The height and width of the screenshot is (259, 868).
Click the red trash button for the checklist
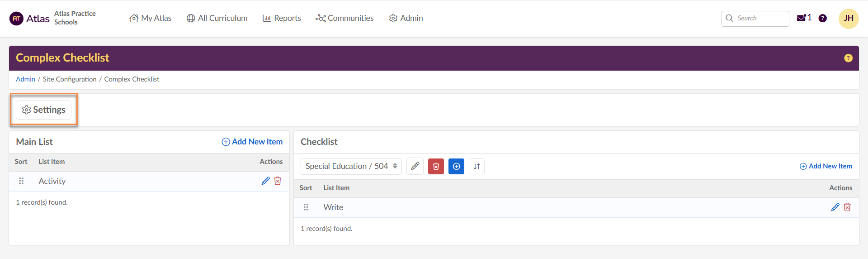pyautogui.click(x=436, y=166)
